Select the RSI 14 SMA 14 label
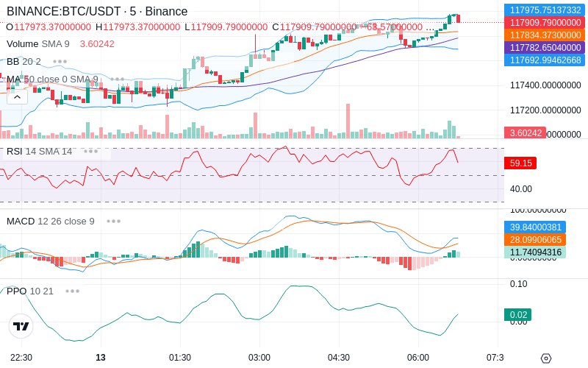Viewport: 588px width, 368px height. click(40, 152)
